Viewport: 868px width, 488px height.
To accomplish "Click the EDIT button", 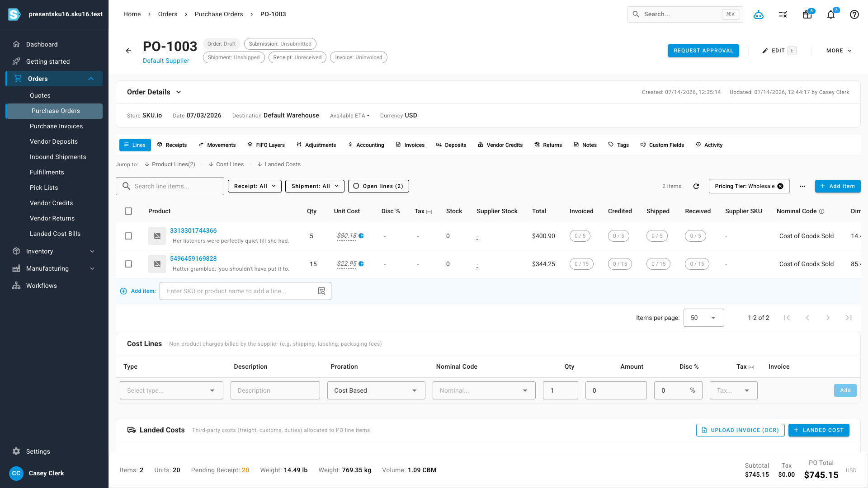I will click(x=779, y=51).
